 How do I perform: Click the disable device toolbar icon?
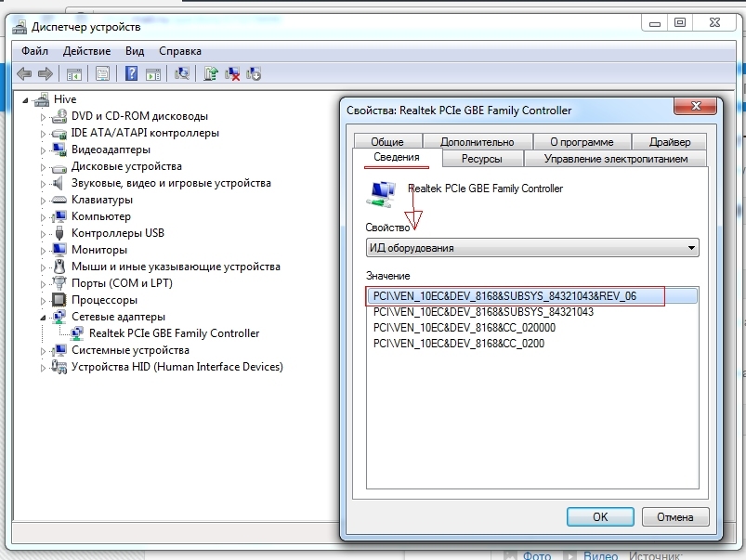pyautogui.click(x=254, y=73)
